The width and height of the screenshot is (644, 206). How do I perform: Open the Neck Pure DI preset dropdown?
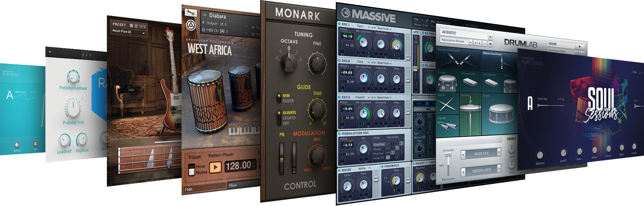tap(129, 31)
